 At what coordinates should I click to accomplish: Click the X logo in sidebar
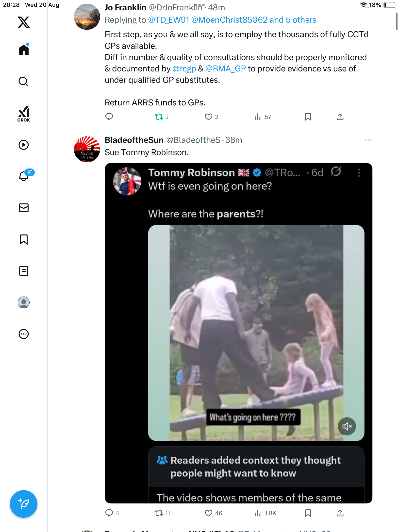[24, 22]
